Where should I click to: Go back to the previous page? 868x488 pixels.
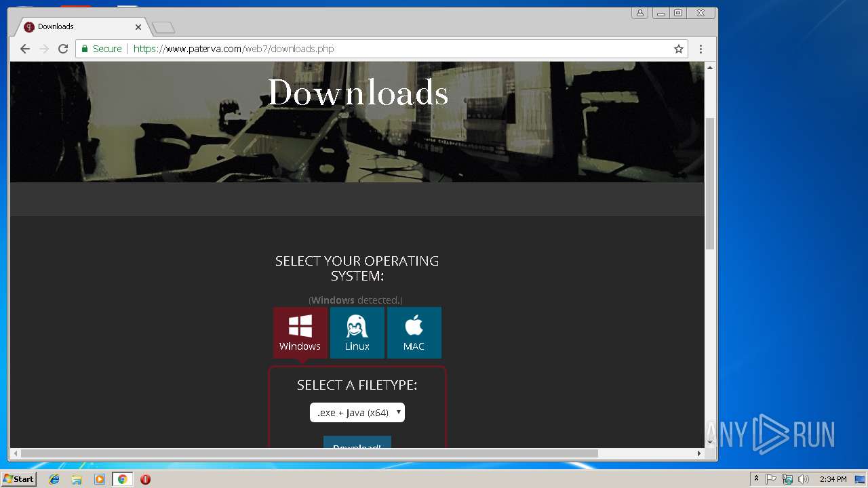pyautogui.click(x=25, y=49)
